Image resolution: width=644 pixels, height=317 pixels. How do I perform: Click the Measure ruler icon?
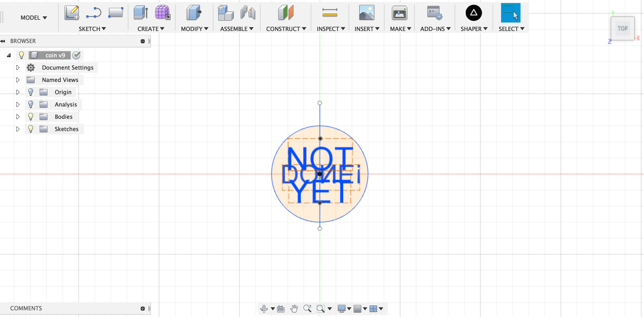point(330,13)
